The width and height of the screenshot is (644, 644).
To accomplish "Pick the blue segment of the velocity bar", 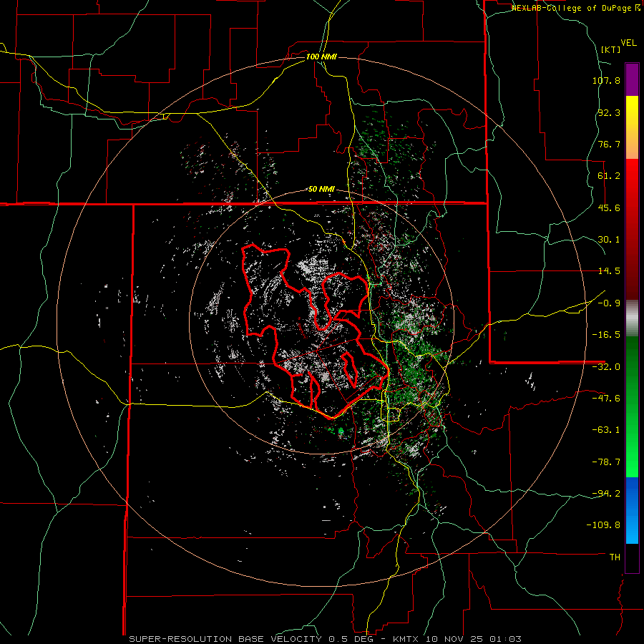I will 632,510.
